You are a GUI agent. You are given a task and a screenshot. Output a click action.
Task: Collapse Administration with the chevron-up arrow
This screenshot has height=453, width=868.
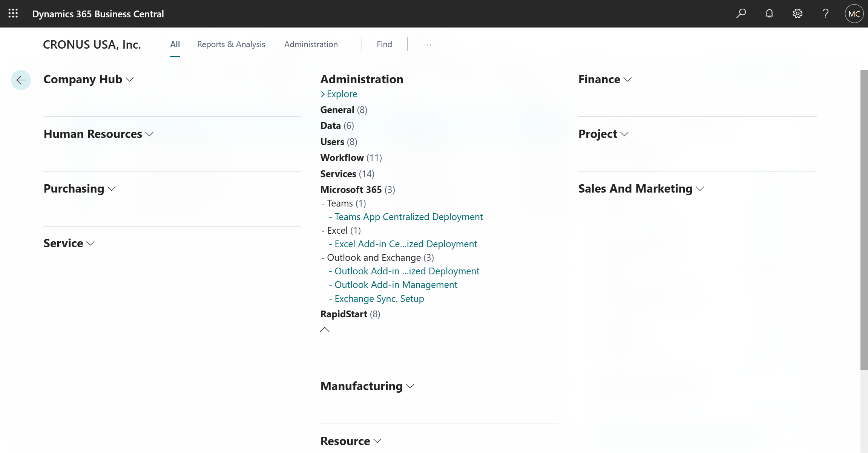click(325, 329)
